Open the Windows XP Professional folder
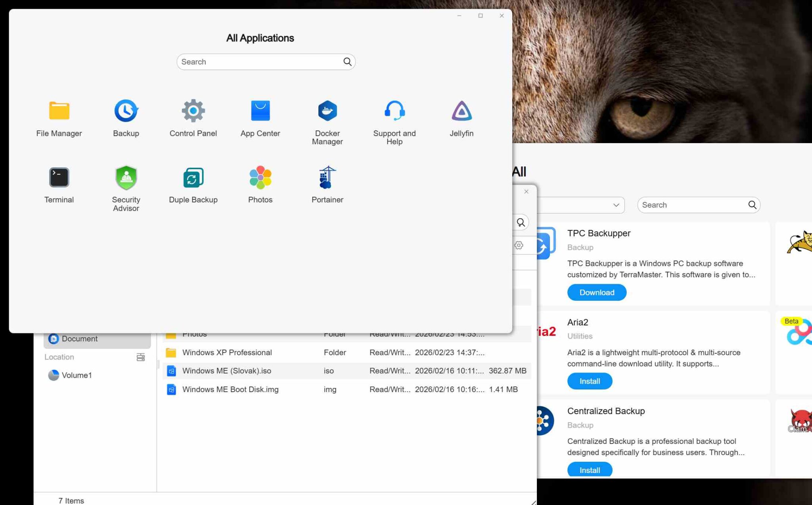The width and height of the screenshot is (812, 505). click(x=227, y=352)
